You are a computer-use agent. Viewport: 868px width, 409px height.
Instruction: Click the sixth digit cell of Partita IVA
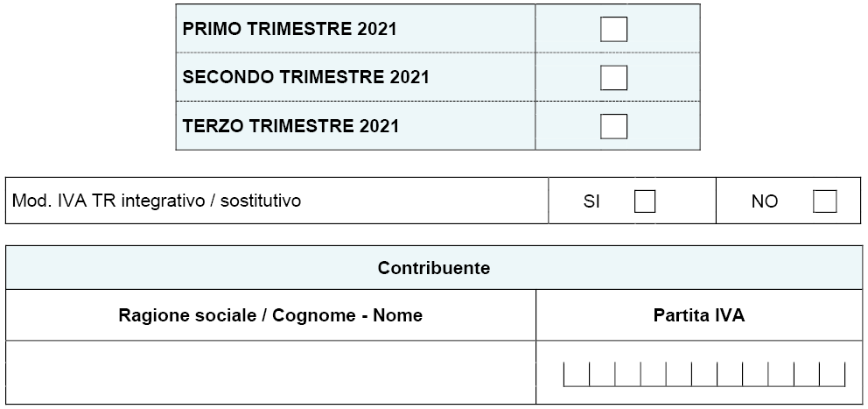[704, 374]
